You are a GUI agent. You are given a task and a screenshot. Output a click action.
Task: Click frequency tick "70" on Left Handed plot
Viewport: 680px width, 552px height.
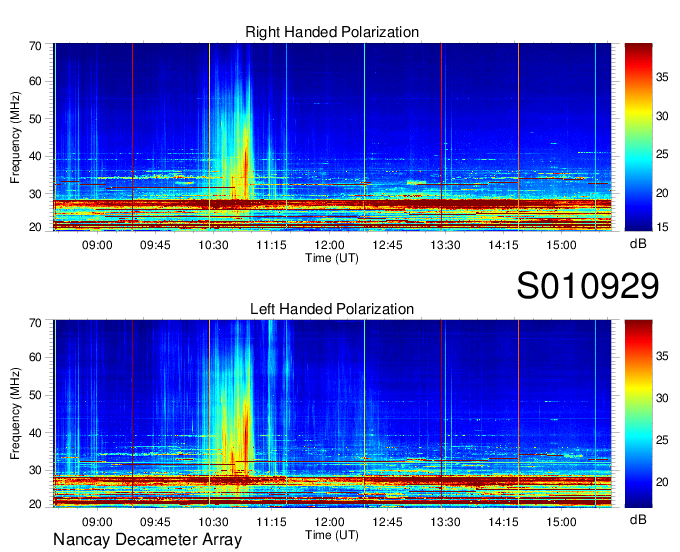coord(35,323)
